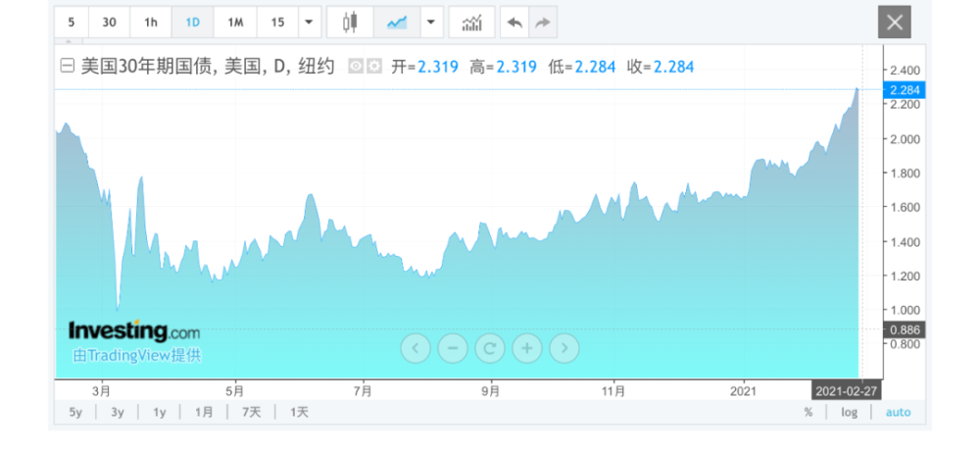Toggle the auto scale
Image resolution: width=980 pixels, height=453 pixels.
point(898,413)
